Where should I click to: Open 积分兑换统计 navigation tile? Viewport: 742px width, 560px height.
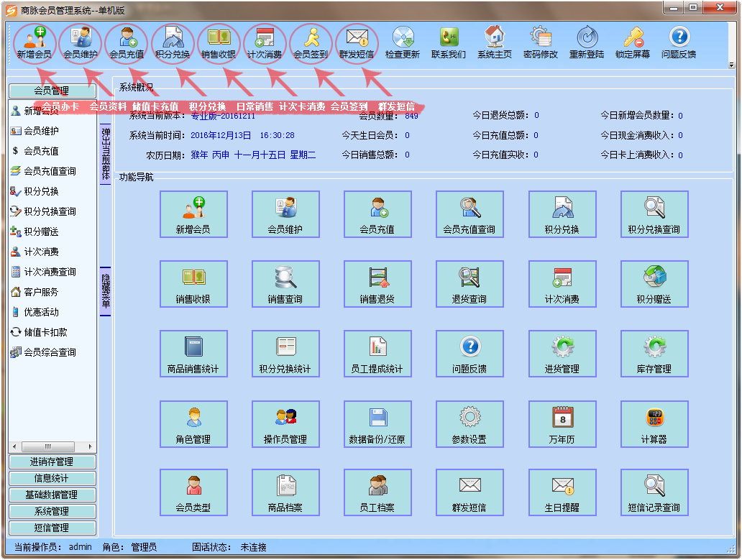click(x=285, y=354)
